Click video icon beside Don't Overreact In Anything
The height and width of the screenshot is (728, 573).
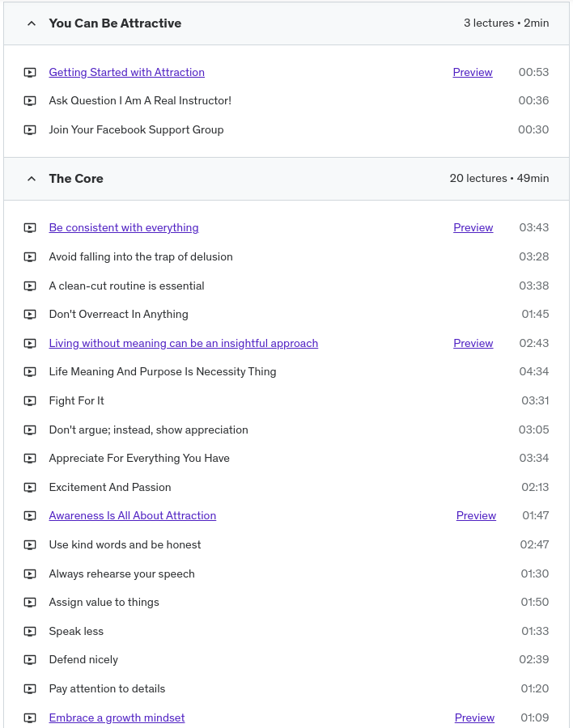click(x=30, y=315)
